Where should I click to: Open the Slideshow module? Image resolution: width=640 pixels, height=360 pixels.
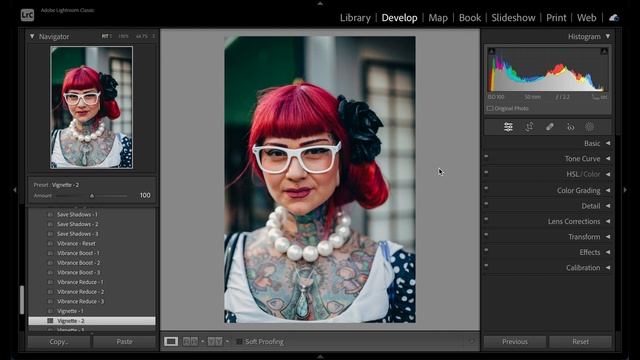click(x=513, y=18)
